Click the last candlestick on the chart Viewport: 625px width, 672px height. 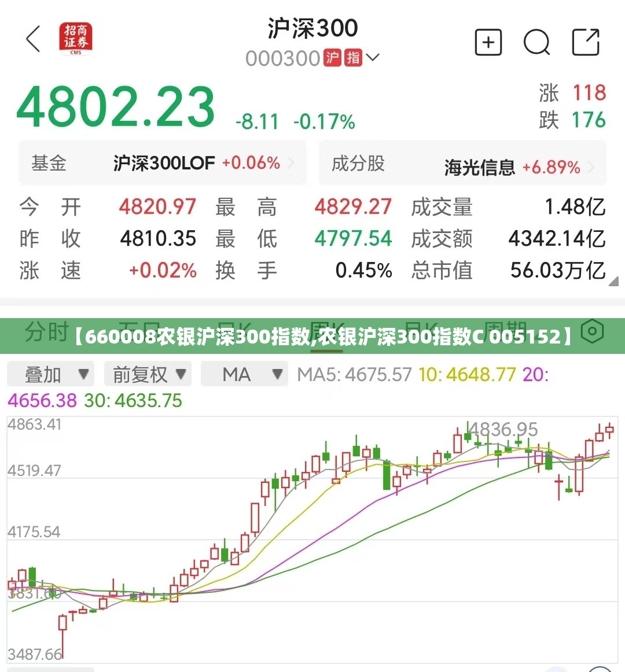click(x=609, y=430)
